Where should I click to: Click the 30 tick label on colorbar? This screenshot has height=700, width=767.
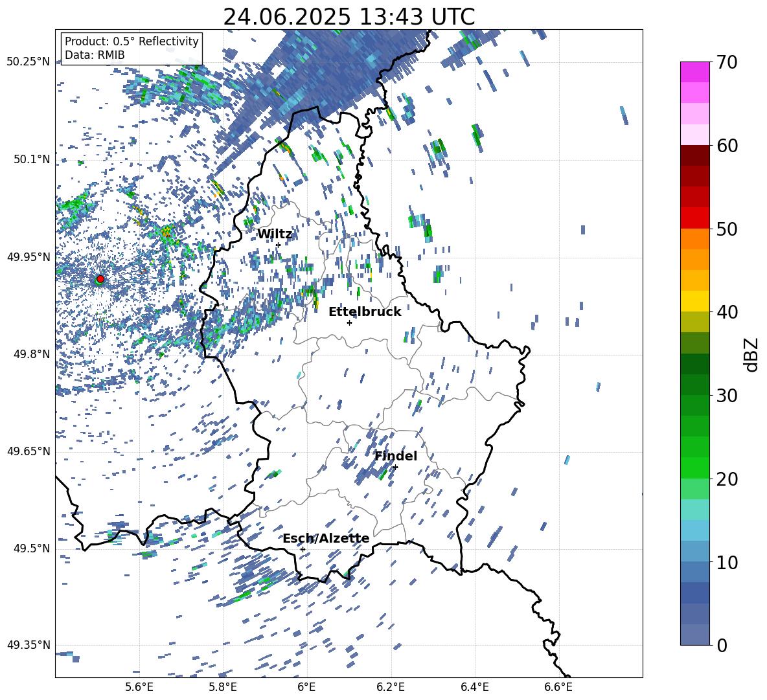(x=727, y=395)
